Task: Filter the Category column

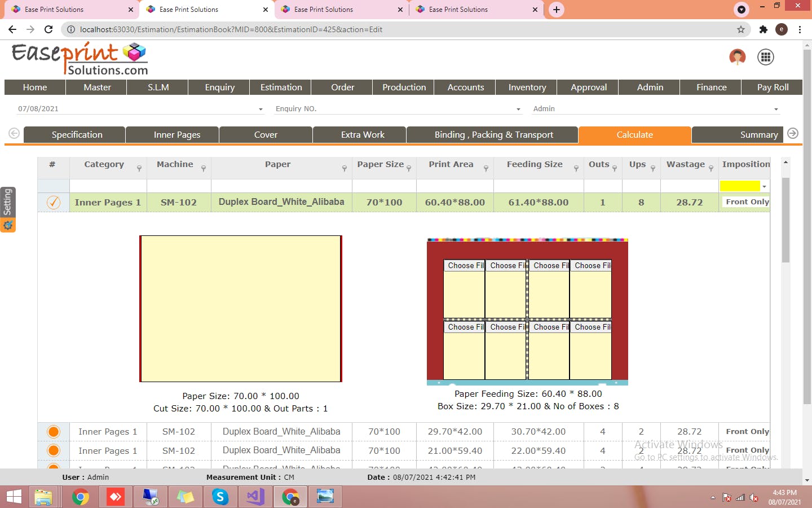Action: click(x=139, y=168)
